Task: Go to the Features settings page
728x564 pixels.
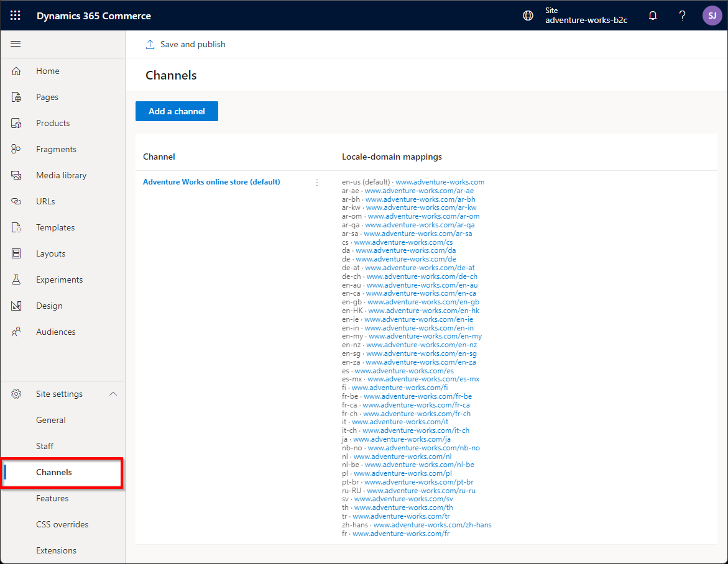Action: tap(52, 498)
